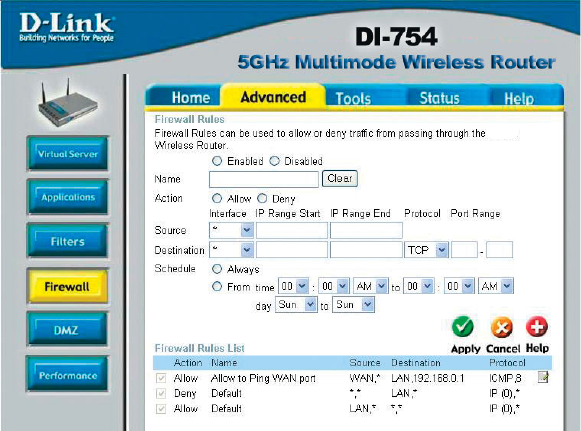This screenshot has width=581, height=431.
Task: Open the TCP protocol dropdown
Action: 426,250
